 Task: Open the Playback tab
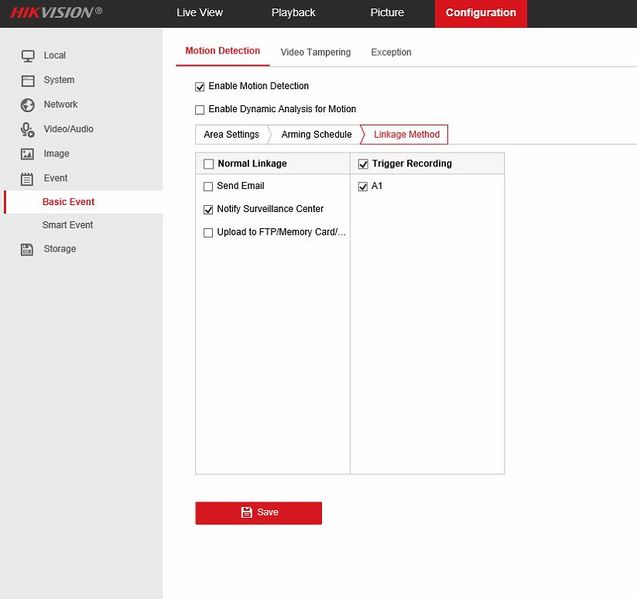293,13
